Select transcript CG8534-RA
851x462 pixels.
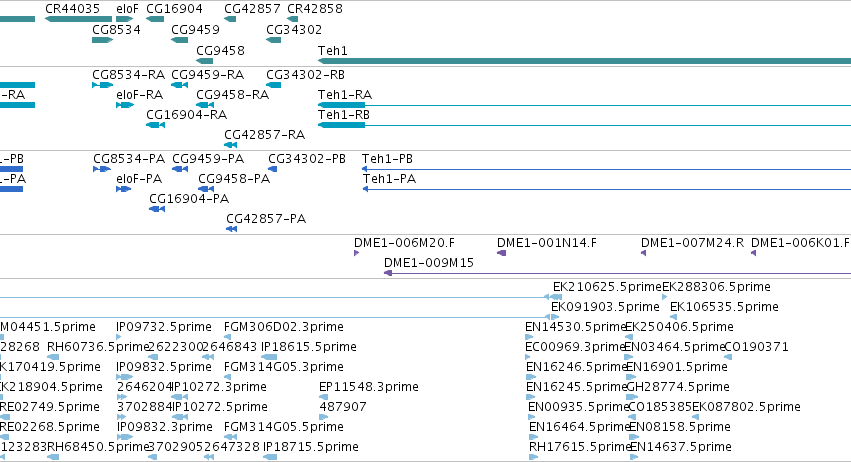pyautogui.click(x=128, y=74)
